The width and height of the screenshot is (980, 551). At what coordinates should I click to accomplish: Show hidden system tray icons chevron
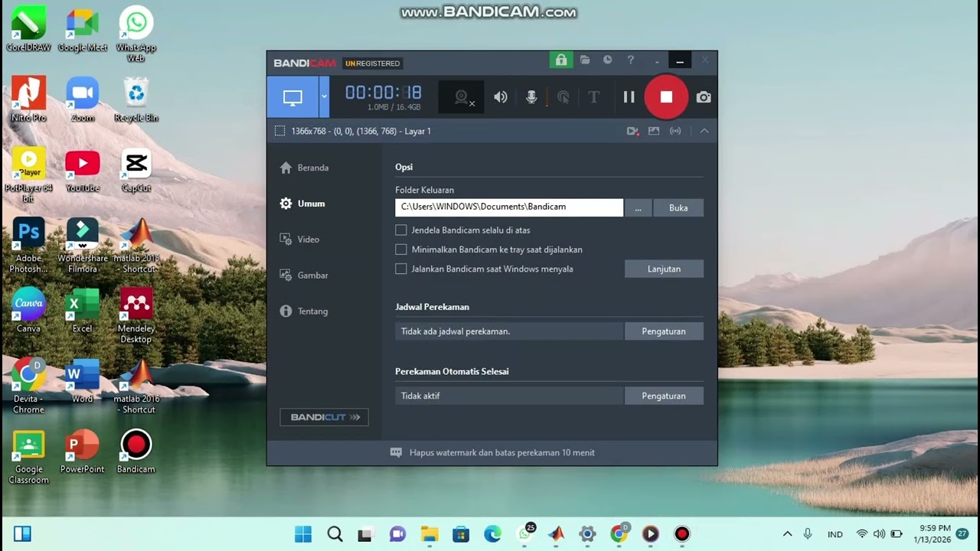pos(787,534)
